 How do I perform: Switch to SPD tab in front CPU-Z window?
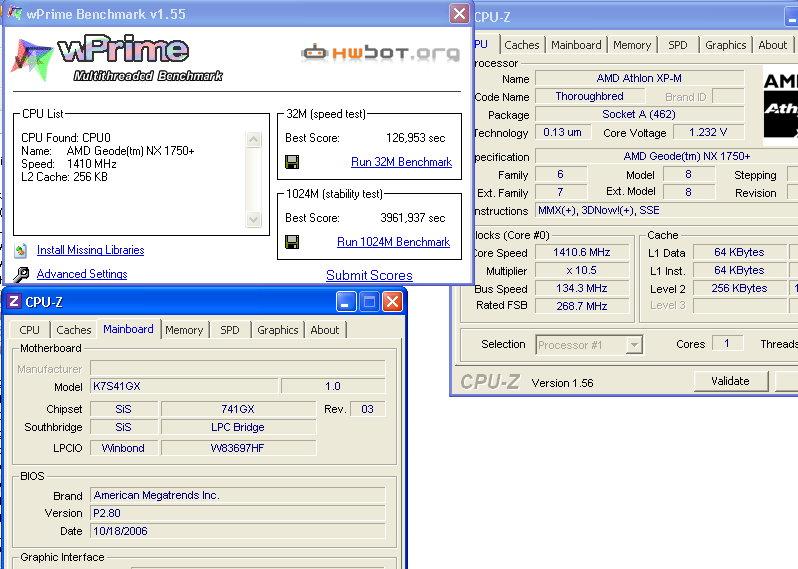coord(230,330)
